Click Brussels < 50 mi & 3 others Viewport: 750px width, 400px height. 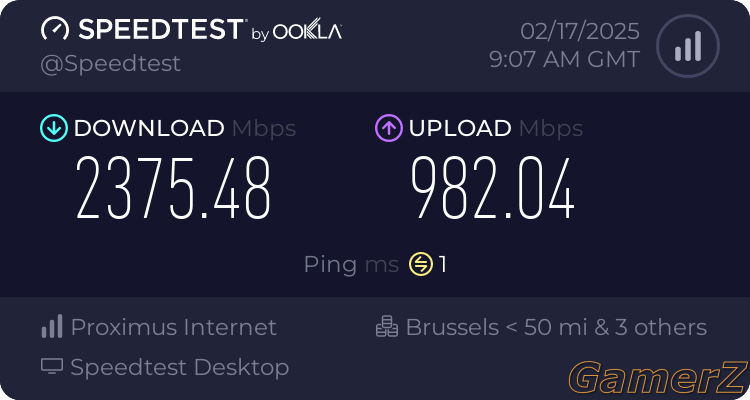tap(556, 327)
